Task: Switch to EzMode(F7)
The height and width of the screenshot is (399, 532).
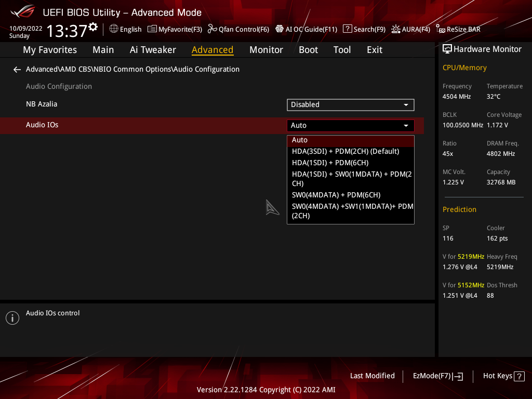Action: pos(437,376)
